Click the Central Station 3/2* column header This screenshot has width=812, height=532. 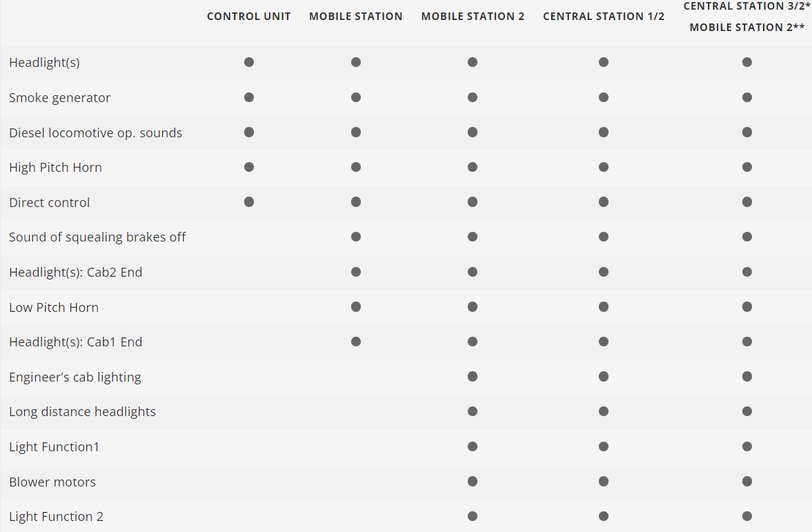[747, 6]
